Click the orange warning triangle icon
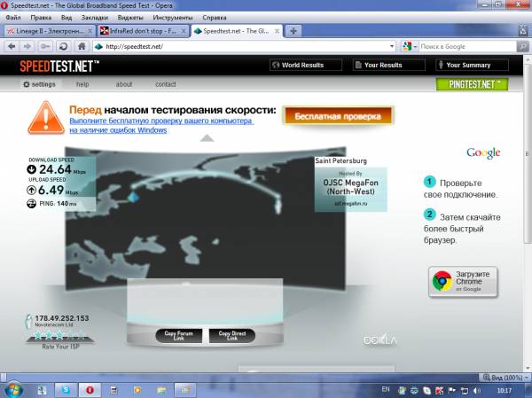Image resolution: width=532 pixels, height=398 pixels. [x=46, y=117]
